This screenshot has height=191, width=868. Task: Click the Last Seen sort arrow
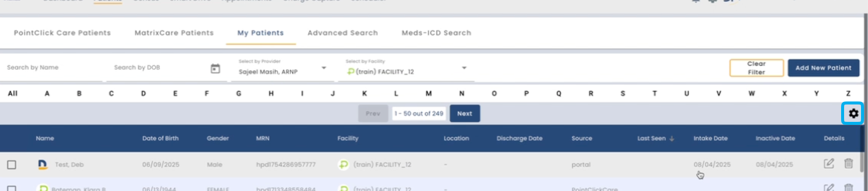click(672, 139)
